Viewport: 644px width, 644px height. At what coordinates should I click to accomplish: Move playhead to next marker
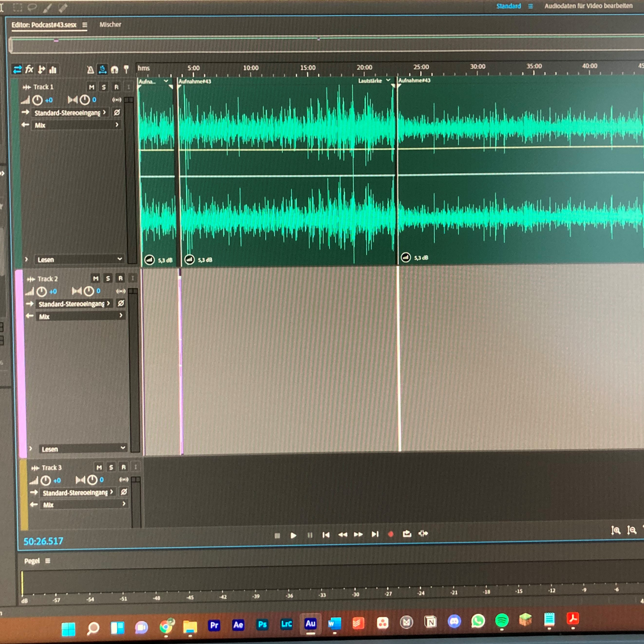(375, 534)
